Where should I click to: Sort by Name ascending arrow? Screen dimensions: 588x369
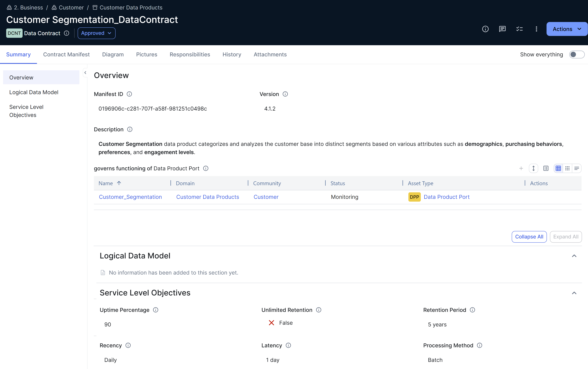pos(119,183)
